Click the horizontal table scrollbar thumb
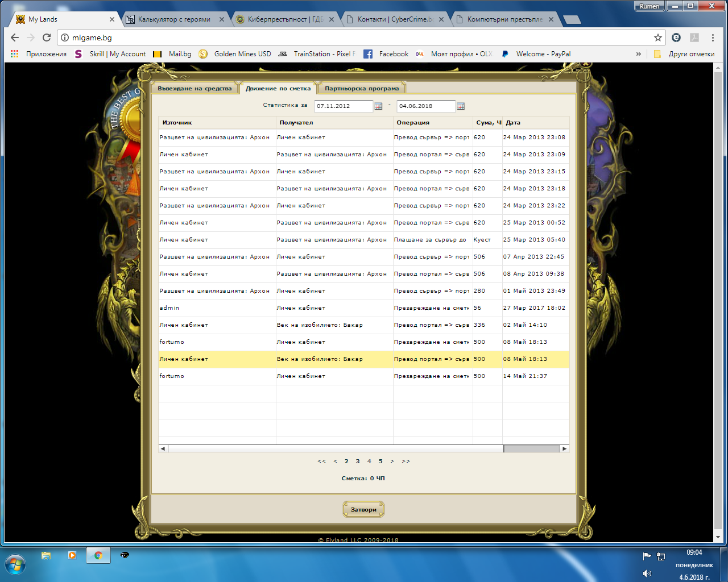This screenshot has width=728, height=582. (x=336, y=448)
